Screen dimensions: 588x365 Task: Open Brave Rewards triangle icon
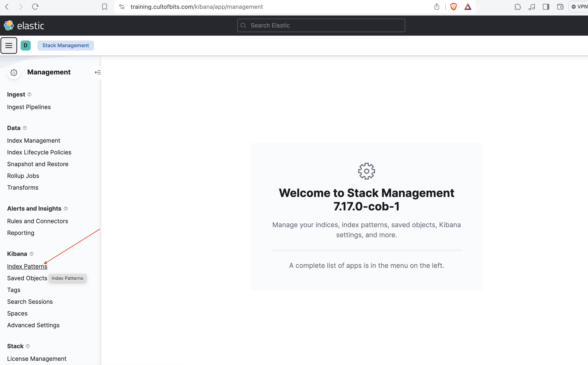pos(468,7)
